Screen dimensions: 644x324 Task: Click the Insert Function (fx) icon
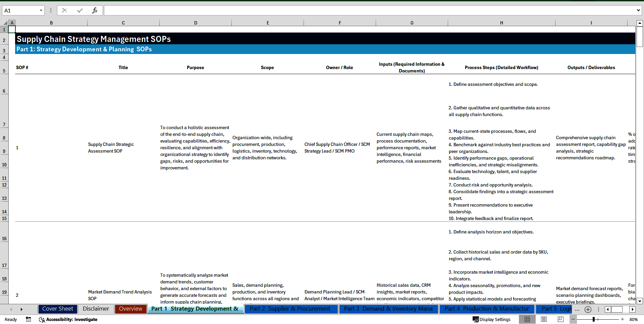(95, 10)
